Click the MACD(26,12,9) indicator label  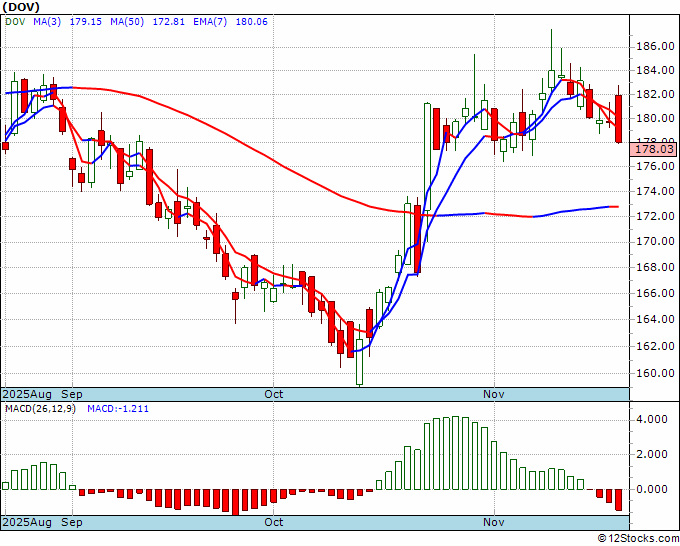[x=40, y=409]
